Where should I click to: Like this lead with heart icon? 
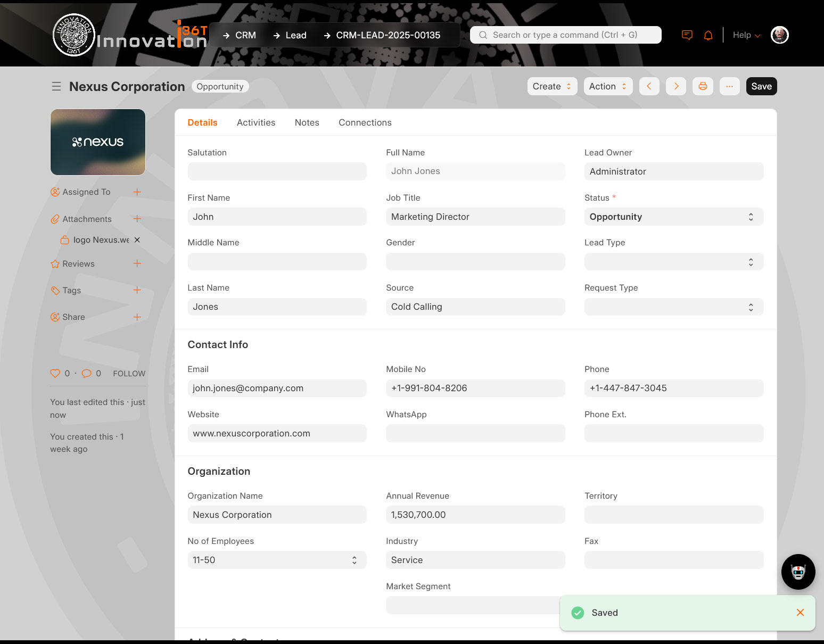coord(55,374)
